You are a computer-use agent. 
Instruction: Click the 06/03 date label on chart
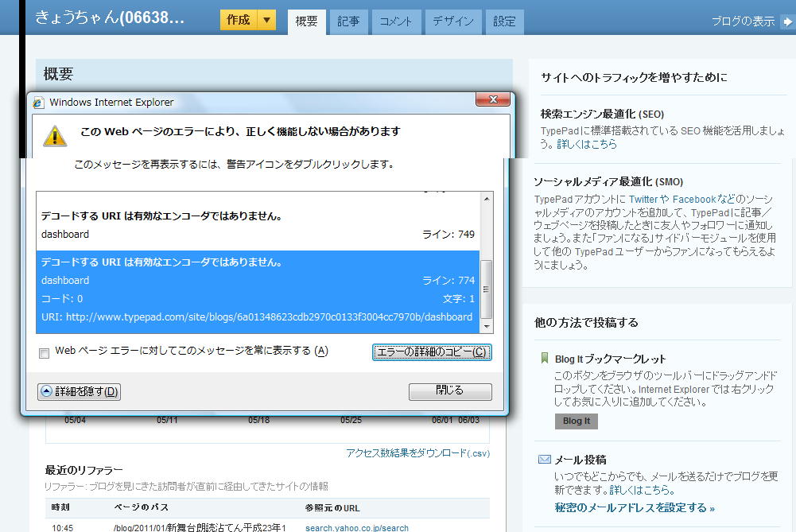point(468,420)
